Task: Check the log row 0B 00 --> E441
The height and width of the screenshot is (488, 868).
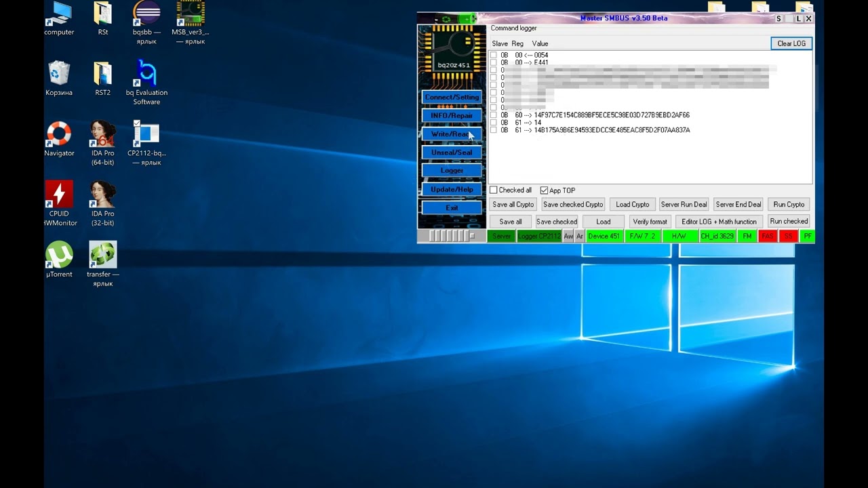Action: 494,62
